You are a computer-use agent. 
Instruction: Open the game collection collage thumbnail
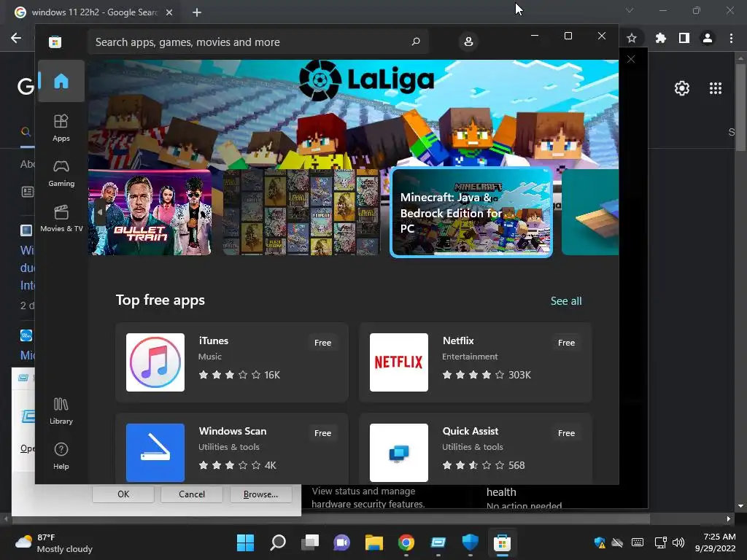301,212
